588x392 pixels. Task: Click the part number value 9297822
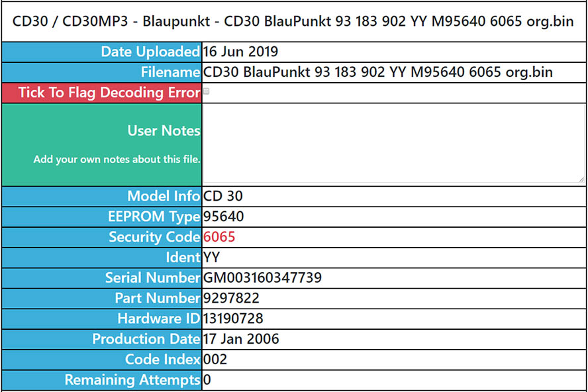coord(231,299)
